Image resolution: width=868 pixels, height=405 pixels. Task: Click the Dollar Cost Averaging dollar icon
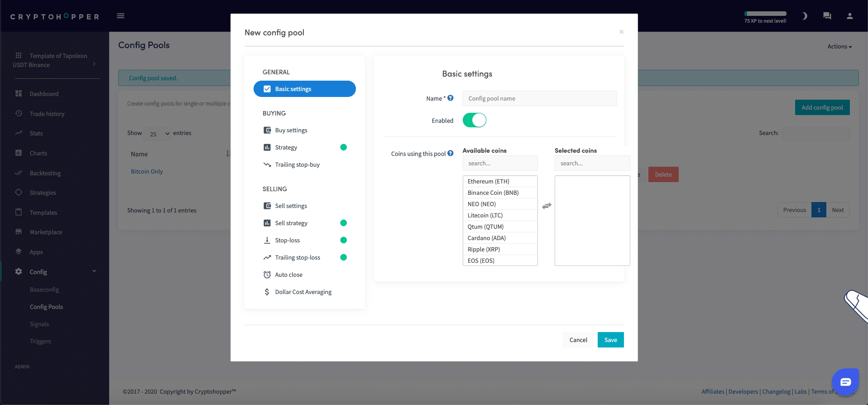(x=267, y=292)
